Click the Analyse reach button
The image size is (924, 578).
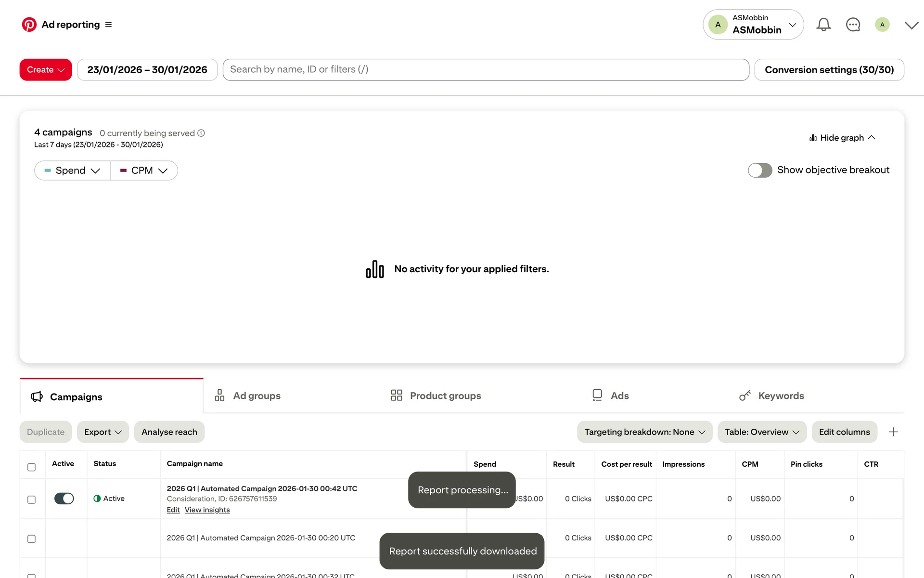pos(169,432)
